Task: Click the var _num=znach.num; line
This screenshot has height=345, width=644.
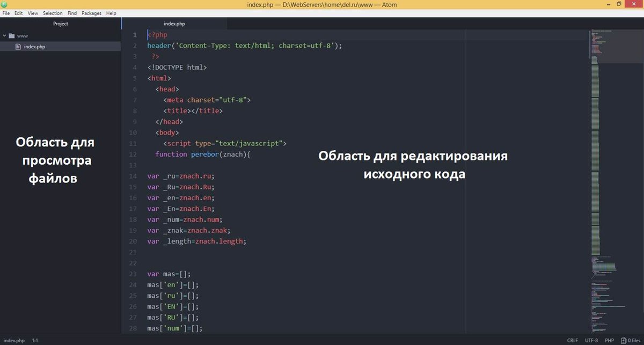Action: tap(185, 220)
